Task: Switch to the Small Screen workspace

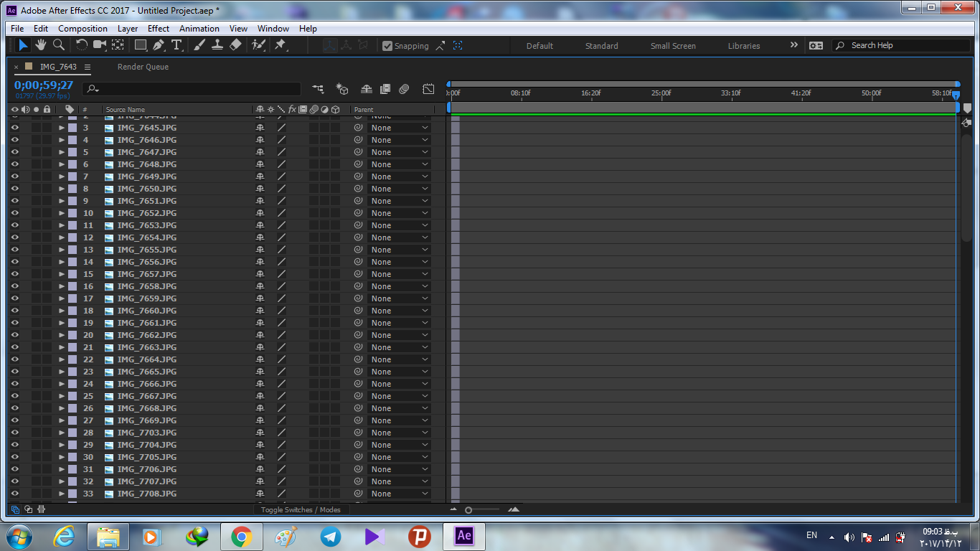Action: (x=673, y=46)
